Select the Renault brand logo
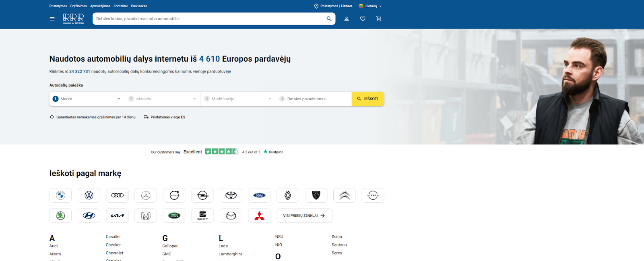The height and width of the screenshot is (261, 644). pos(288,195)
